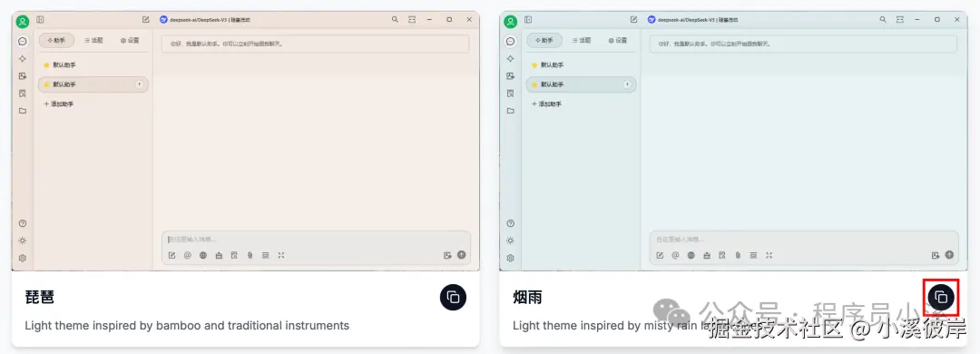Open the user avatar in the 烟雨 preview
The height and width of the screenshot is (354, 980).
511,22
